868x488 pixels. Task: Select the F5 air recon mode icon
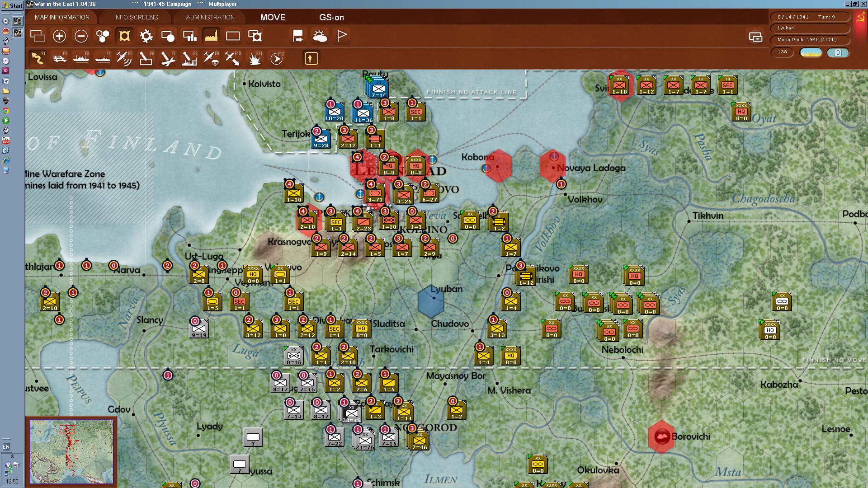[x=124, y=58]
